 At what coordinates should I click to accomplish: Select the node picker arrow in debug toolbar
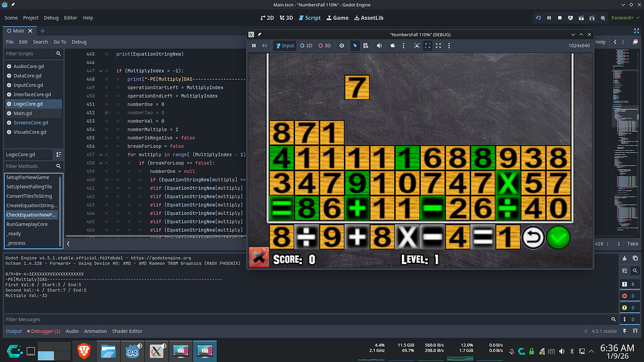click(355, 45)
